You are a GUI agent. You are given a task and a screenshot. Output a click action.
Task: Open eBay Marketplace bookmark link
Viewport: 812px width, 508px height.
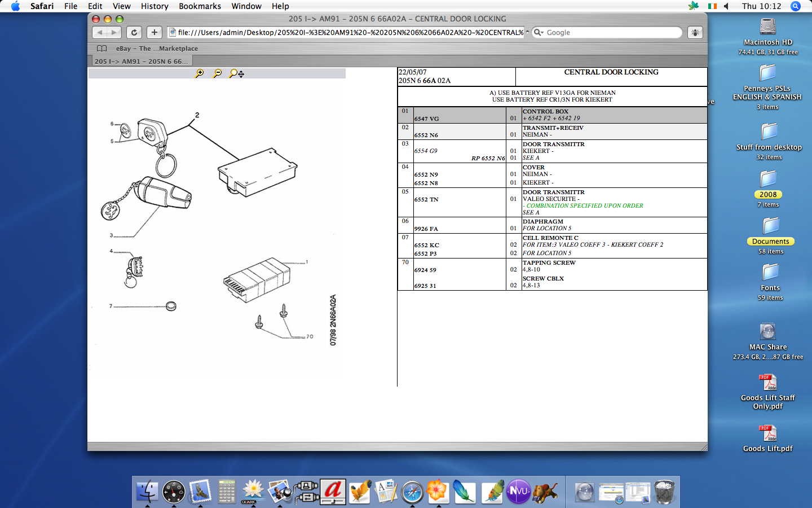(157, 49)
